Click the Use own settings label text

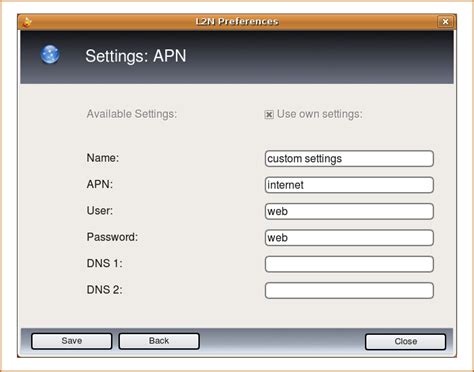click(319, 114)
